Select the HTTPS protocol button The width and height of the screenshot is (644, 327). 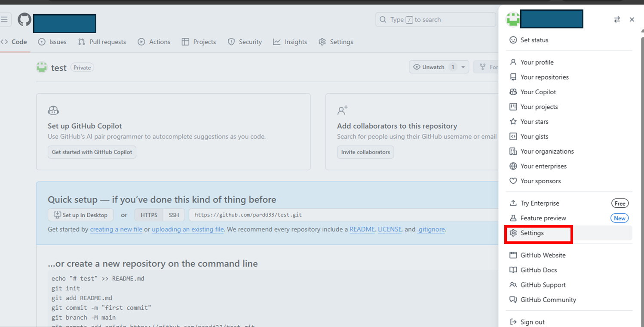tap(149, 215)
